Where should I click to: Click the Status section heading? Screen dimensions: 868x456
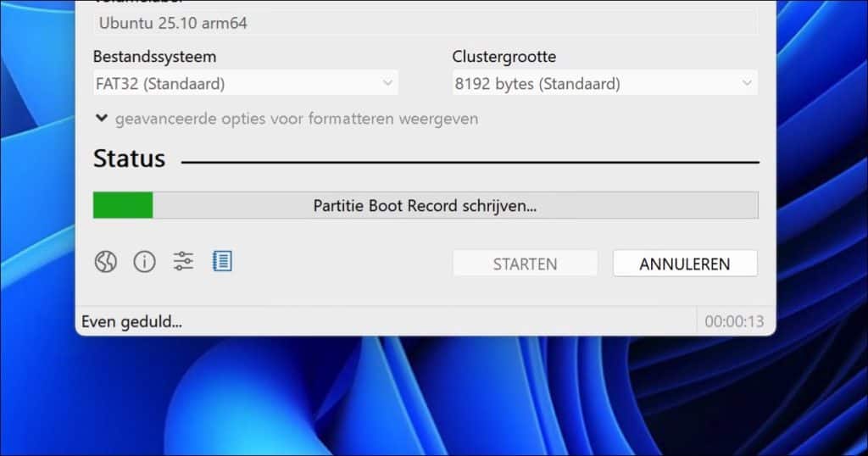[130, 158]
